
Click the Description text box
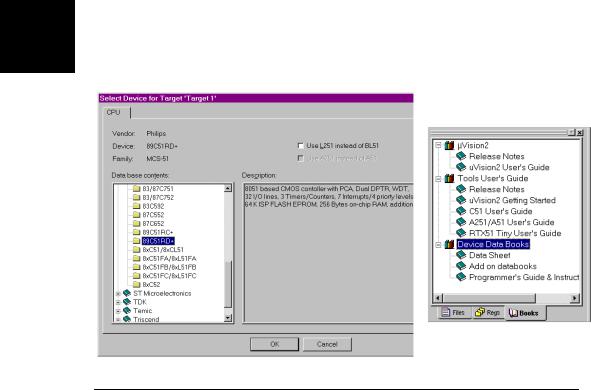pos(328,253)
